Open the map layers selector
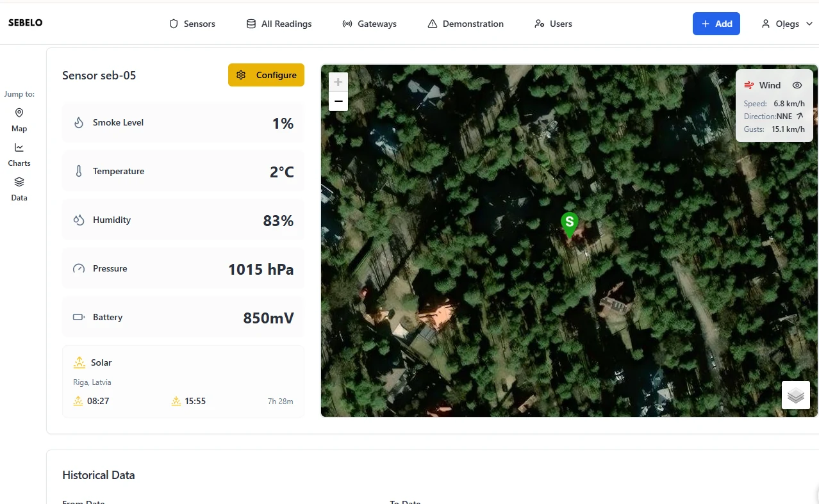 796,395
